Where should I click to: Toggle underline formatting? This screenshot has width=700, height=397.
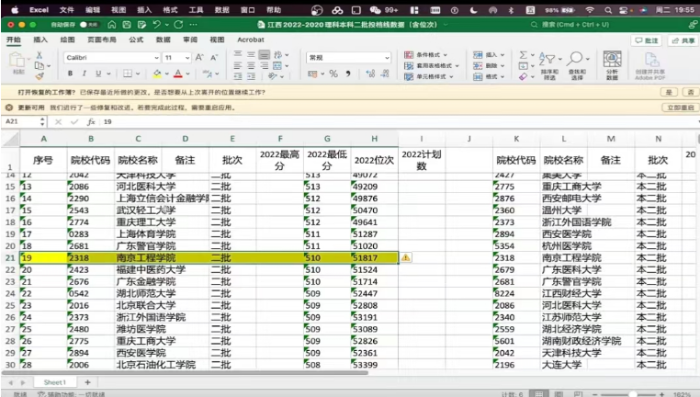click(x=98, y=73)
